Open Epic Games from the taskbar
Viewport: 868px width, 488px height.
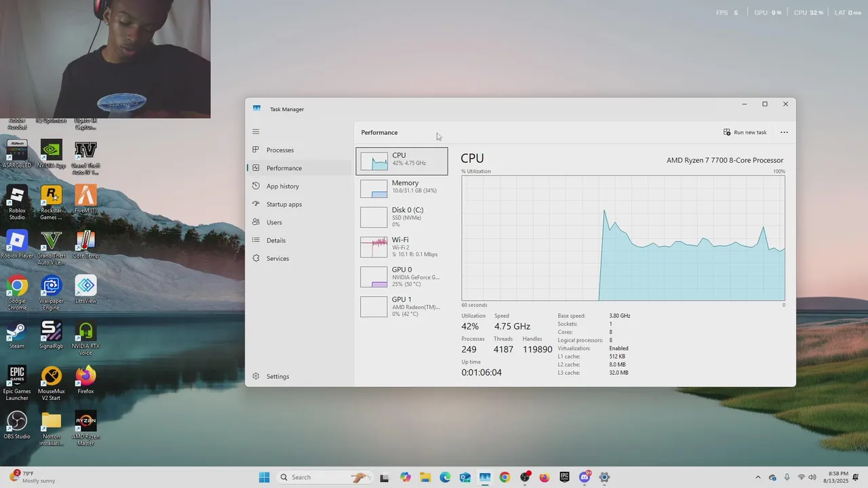tap(564, 477)
